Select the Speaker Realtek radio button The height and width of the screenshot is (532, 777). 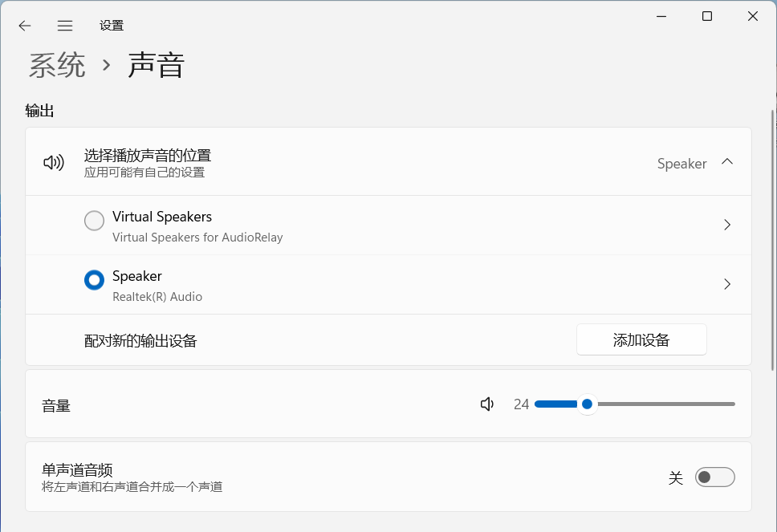coord(94,280)
